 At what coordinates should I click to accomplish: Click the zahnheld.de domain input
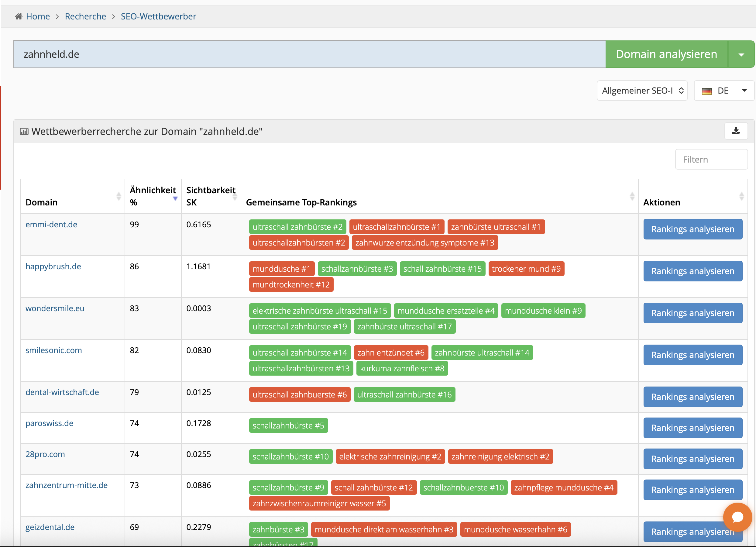pos(309,54)
